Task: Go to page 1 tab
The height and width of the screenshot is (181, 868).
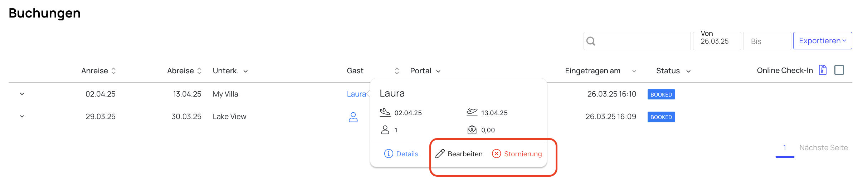Action: coord(785,148)
